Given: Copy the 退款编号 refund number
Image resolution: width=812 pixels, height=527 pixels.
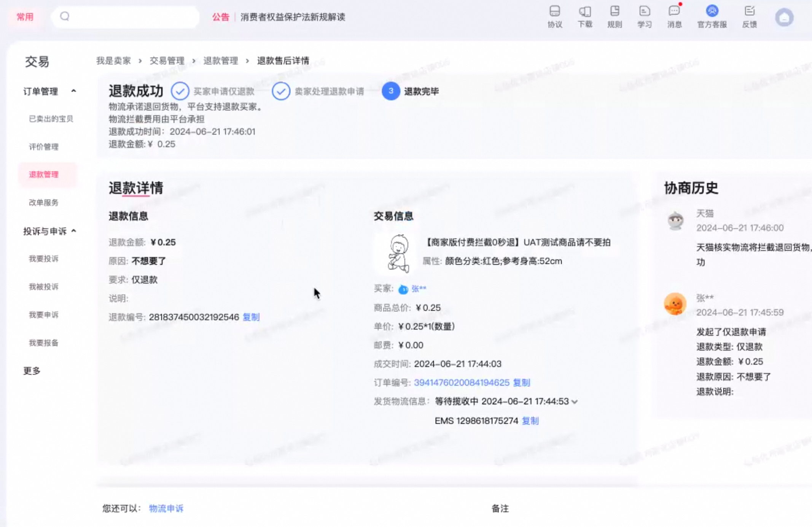Looking at the screenshot, I should coord(252,317).
